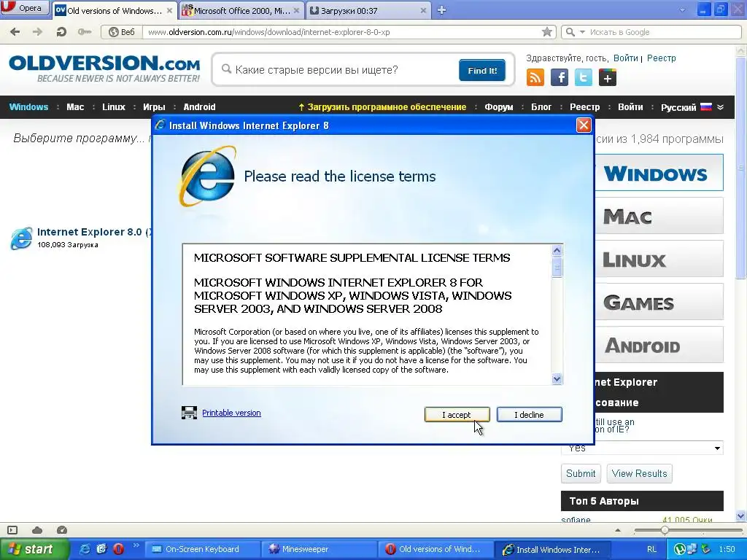Switch to the Загрузки downloads tab
The image size is (747, 560).
click(x=368, y=10)
